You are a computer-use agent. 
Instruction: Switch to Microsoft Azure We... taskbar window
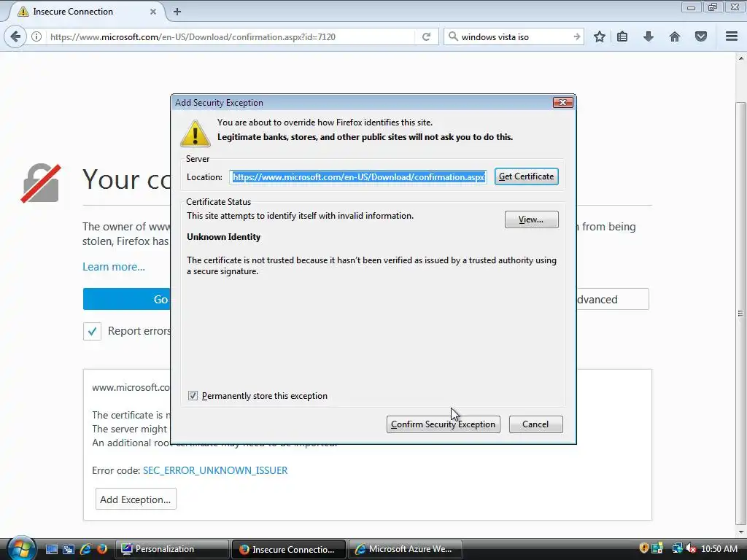pyautogui.click(x=406, y=549)
